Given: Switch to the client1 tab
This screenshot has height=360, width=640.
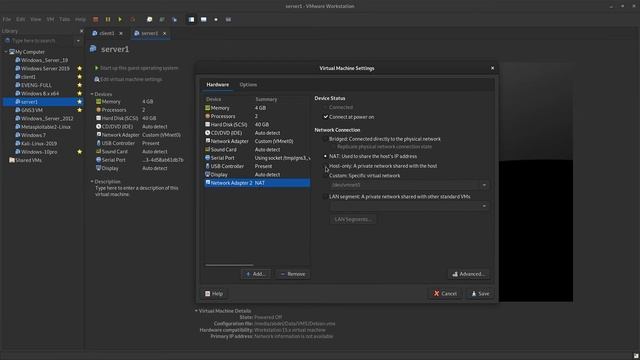Looking at the screenshot, I should coord(107,33).
